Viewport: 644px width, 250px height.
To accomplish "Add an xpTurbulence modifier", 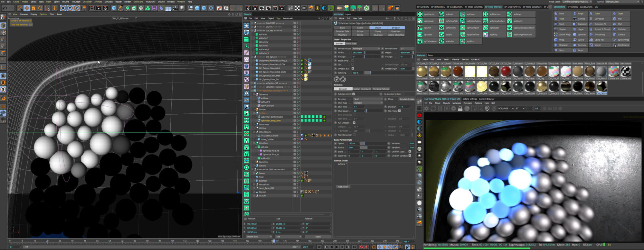I will click(x=420, y=41).
